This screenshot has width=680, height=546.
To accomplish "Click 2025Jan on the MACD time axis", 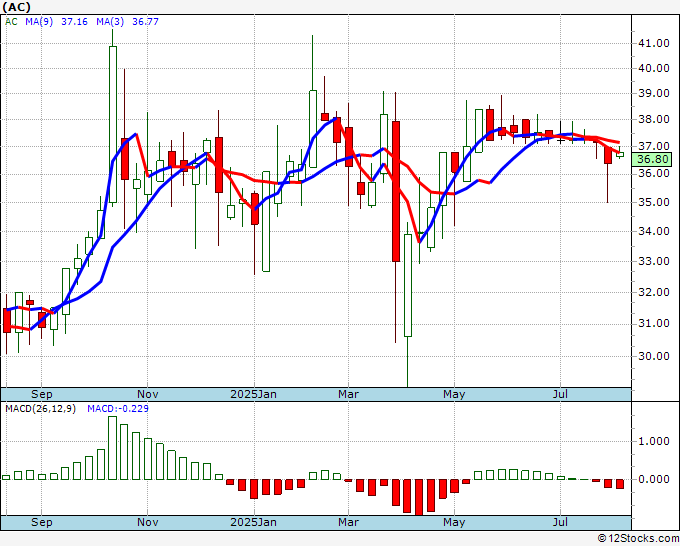I will [253, 522].
